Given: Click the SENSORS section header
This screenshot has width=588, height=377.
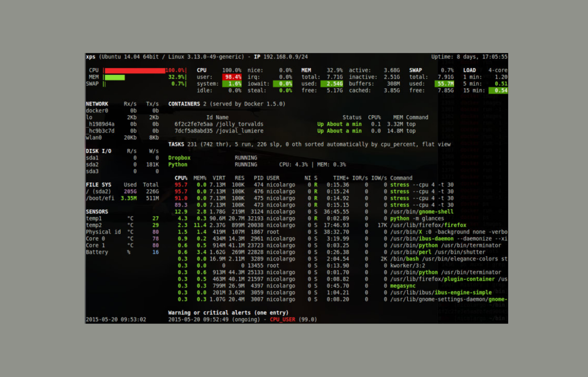Looking at the screenshot, I should (x=97, y=212).
